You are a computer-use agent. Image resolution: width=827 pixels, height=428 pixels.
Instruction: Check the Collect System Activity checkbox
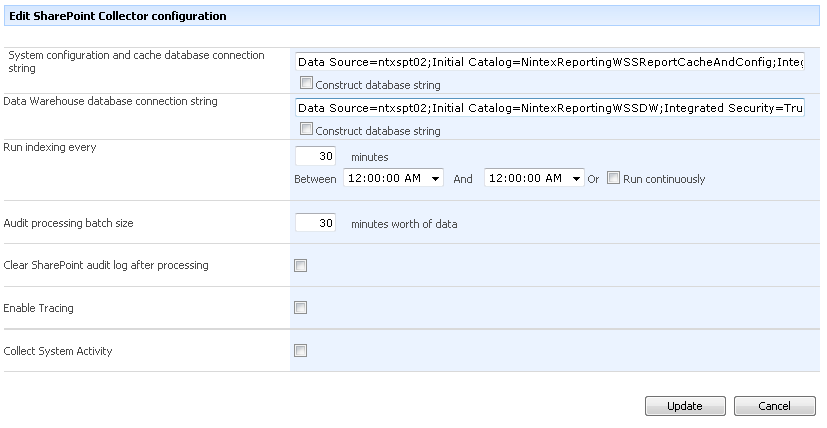click(301, 351)
